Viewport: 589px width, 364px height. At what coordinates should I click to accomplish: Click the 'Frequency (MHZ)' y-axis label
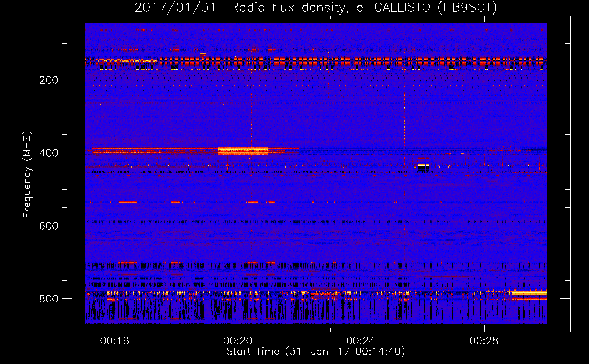[27, 175]
